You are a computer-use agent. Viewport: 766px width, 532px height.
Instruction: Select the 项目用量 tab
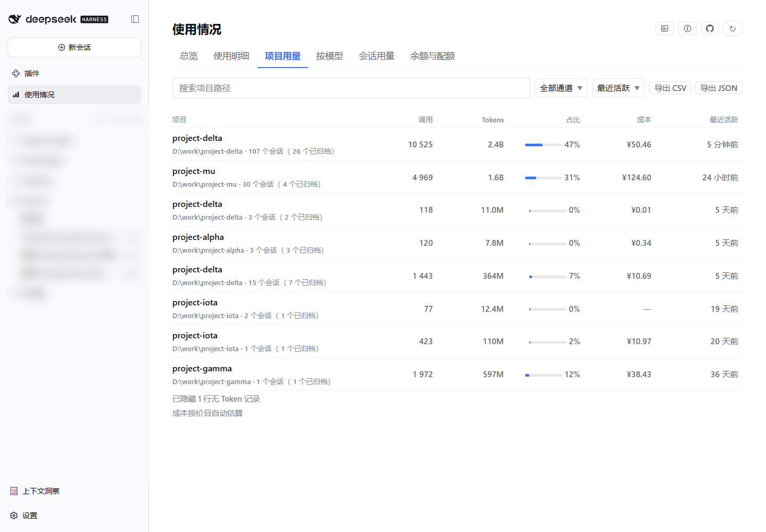point(282,56)
